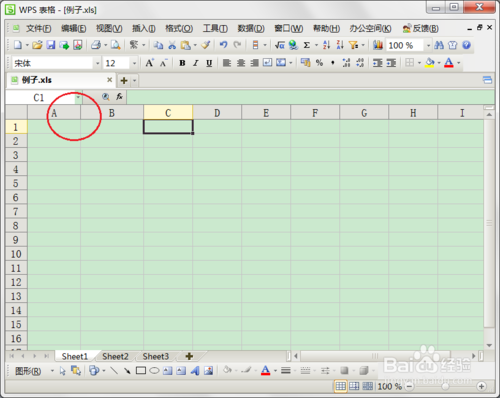Click the zoom slider in status bar
Screen dimensions: 500x398
pyautogui.click(x=445, y=386)
